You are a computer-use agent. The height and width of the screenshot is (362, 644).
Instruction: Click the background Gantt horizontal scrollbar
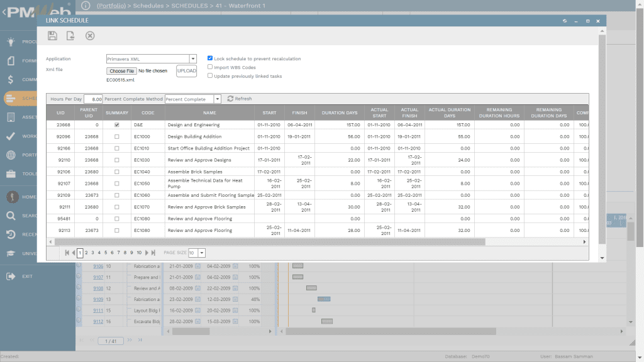(x=391, y=331)
